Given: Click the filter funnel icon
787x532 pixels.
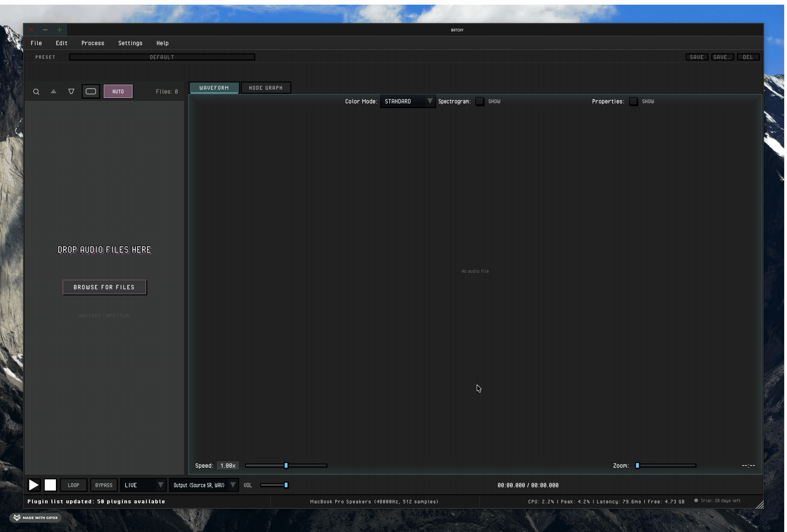Looking at the screenshot, I should click(72, 92).
